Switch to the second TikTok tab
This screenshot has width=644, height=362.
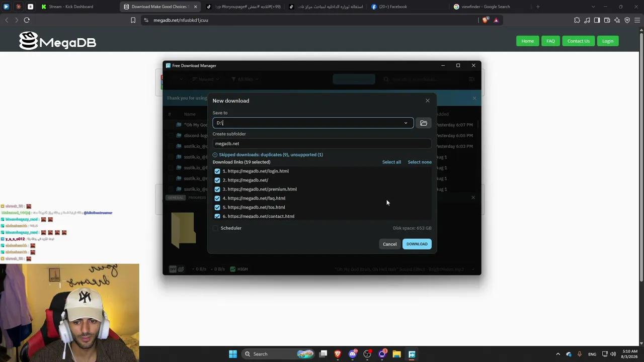coord(326,7)
